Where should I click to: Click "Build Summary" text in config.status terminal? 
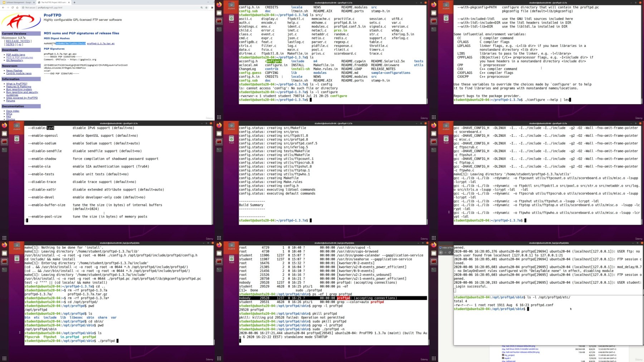coord(252,205)
